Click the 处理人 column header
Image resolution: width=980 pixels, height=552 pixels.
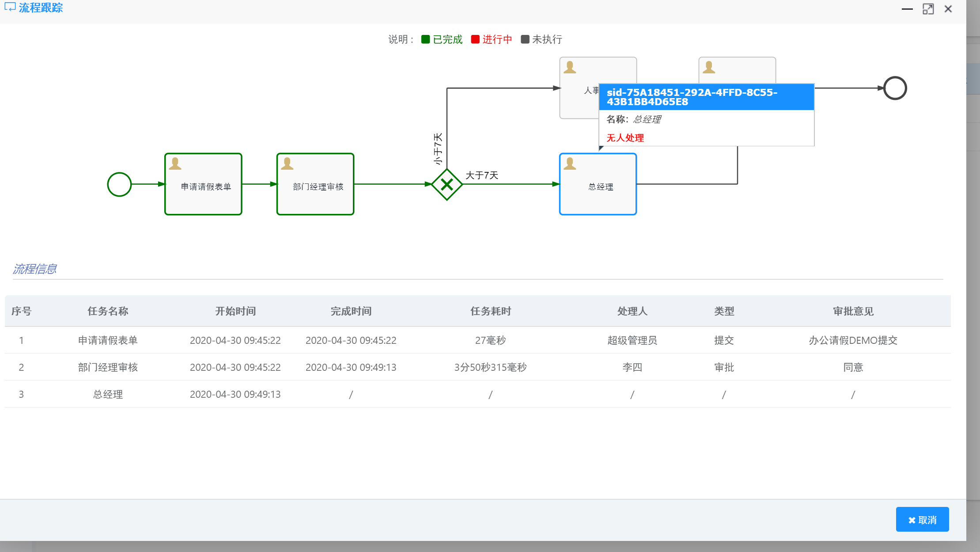(x=632, y=311)
